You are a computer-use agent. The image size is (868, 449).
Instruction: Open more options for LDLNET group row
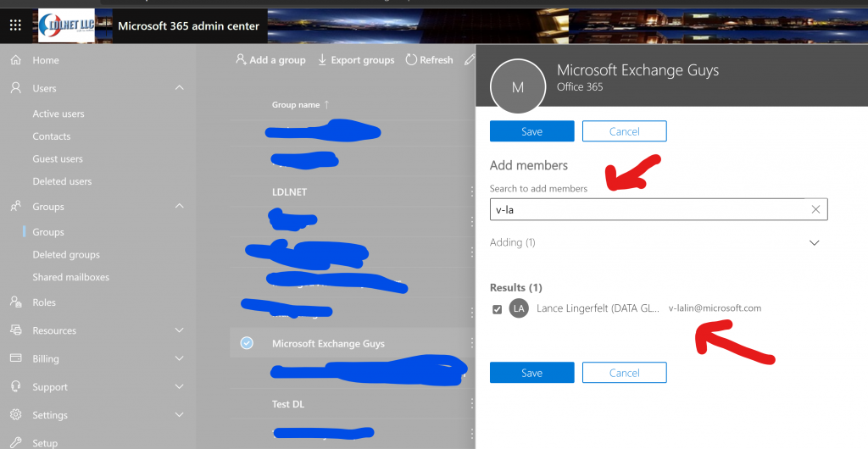[x=471, y=191]
